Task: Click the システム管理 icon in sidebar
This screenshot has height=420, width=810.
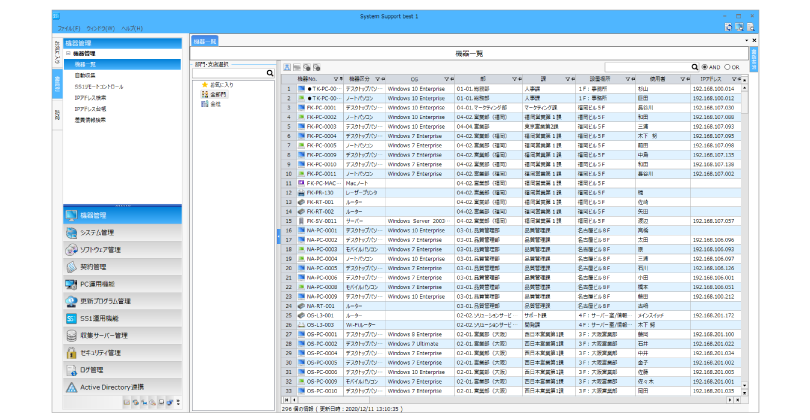Action: click(71, 232)
